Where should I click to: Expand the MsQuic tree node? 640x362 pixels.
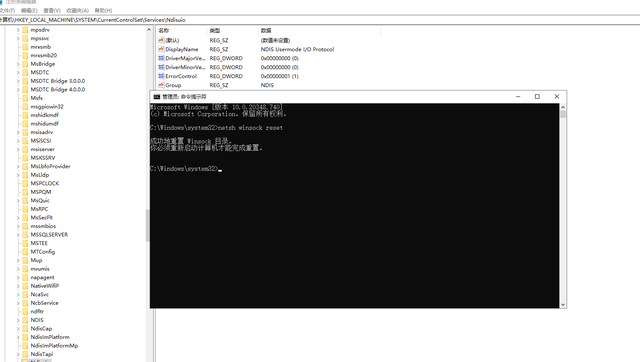coord(18,200)
